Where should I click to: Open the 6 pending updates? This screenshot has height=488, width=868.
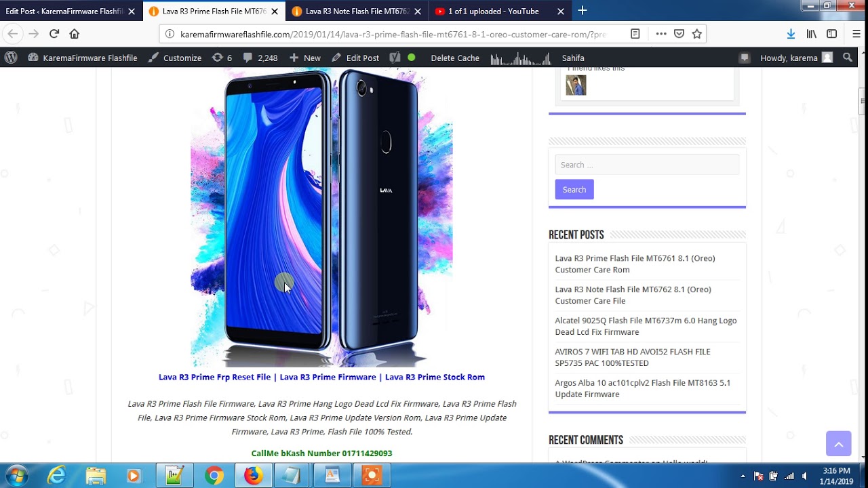coord(222,58)
